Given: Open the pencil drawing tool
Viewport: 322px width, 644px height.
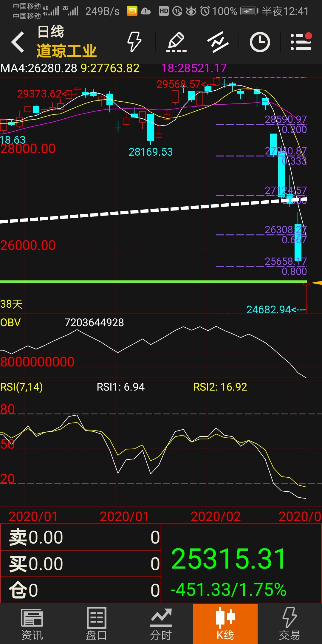Looking at the screenshot, I should tap(176, 42).
